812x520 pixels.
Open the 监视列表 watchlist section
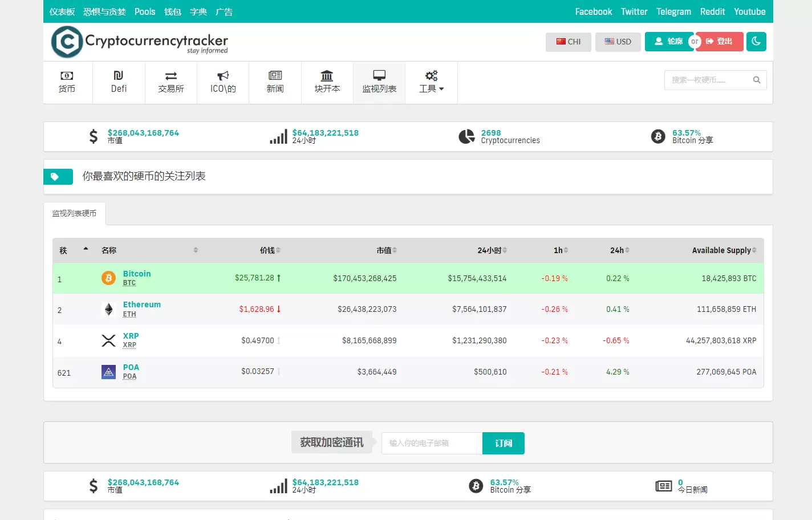[x=379, y=83]
